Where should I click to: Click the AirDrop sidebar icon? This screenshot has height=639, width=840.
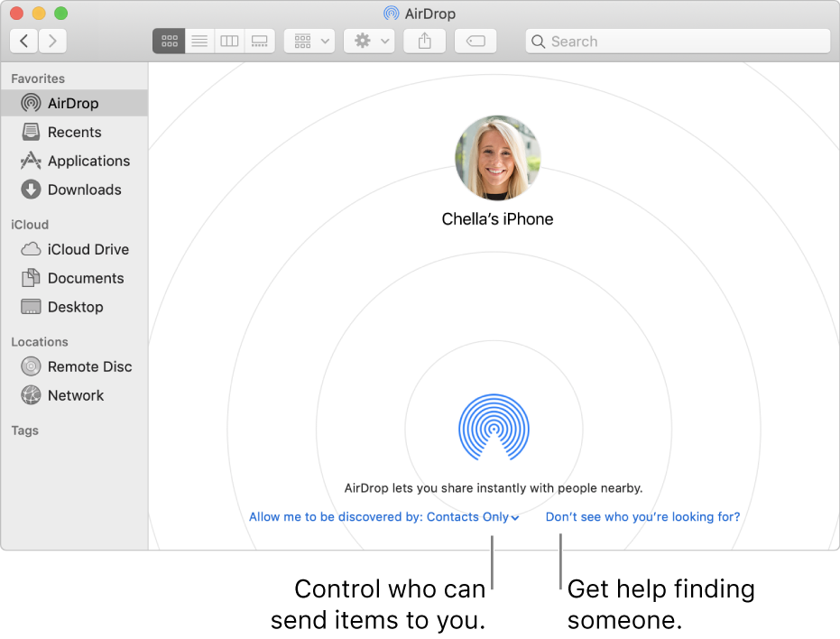(x=31, y=103)
